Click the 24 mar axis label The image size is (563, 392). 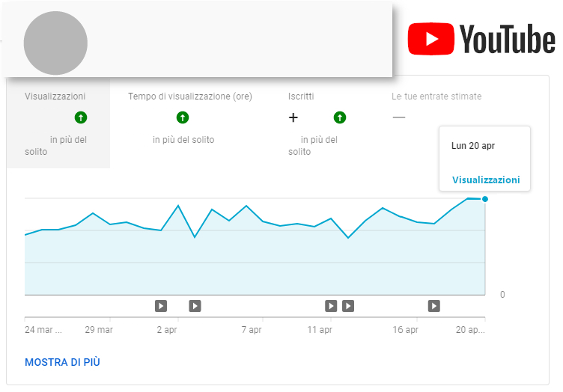tap(43, 330)
